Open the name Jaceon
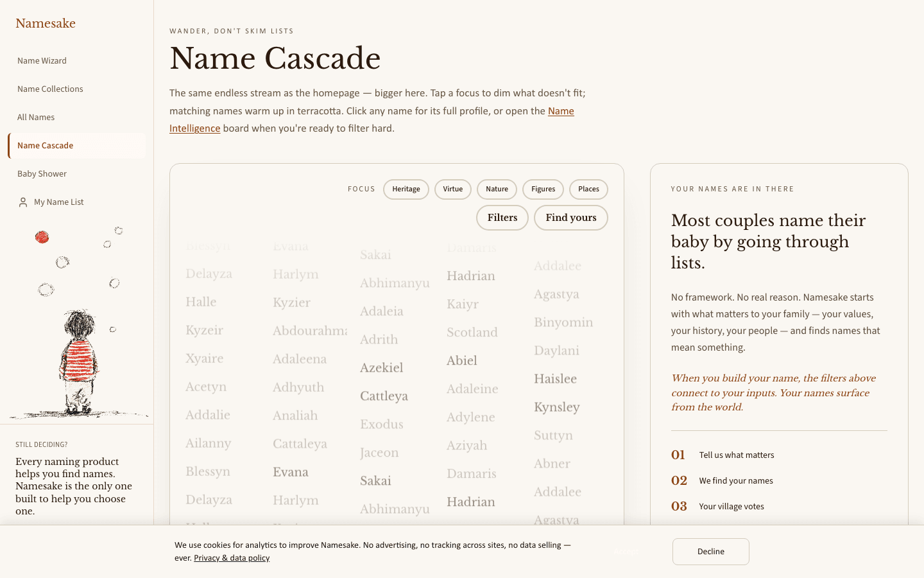Image resolution: width=924 pixels, height=578 pixels. click(379, 453)
